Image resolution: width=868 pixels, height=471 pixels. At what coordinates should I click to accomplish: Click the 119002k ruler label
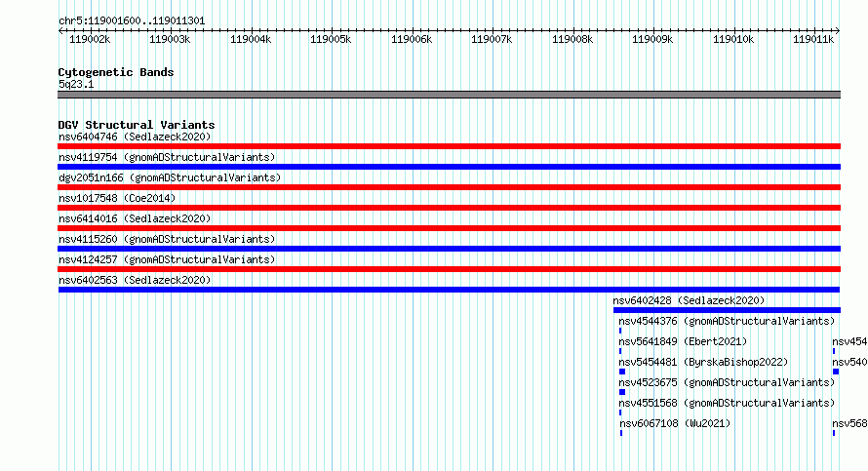(x=90, y=39)
